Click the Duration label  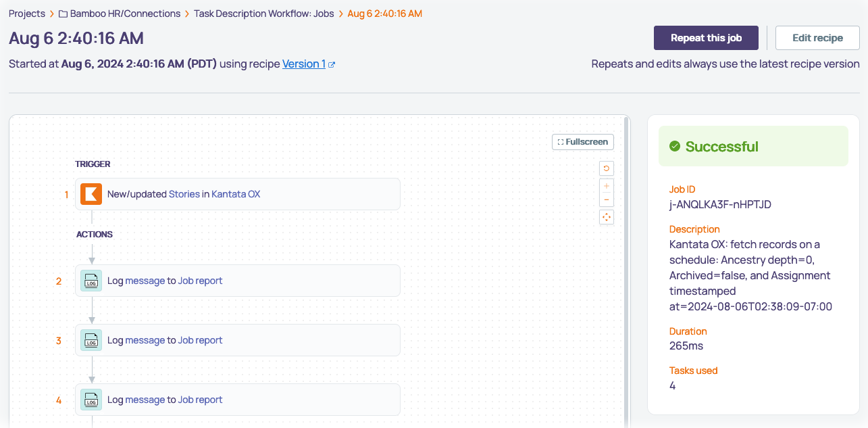click(688, 331)
